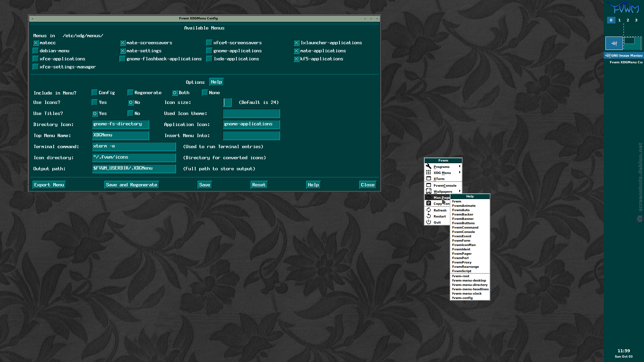Uncheck the mate-screensavers checkbox
Image resolution: width=644 pixels, height=362 pixels.
(x=123, y=43)
